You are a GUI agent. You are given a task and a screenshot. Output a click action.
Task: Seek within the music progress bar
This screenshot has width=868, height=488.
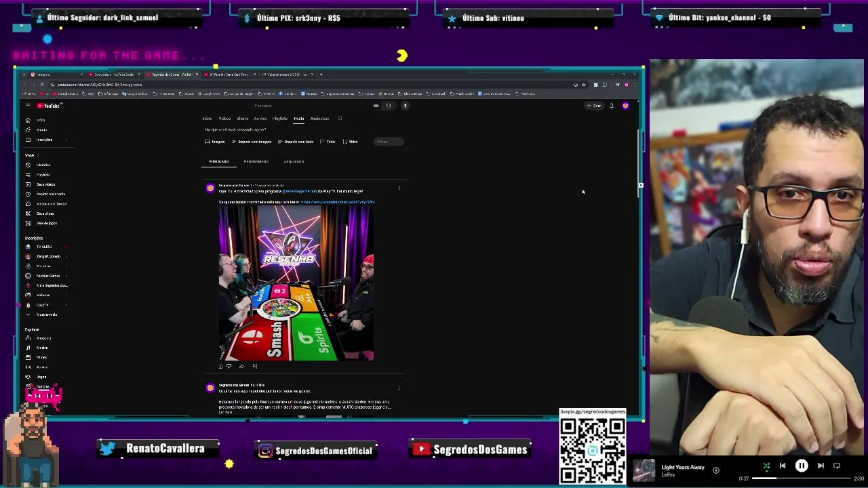coord(801,479)
